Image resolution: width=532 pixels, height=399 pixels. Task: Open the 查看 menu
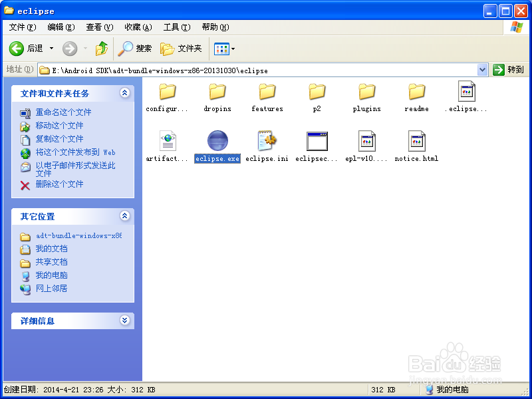point(98,27)
